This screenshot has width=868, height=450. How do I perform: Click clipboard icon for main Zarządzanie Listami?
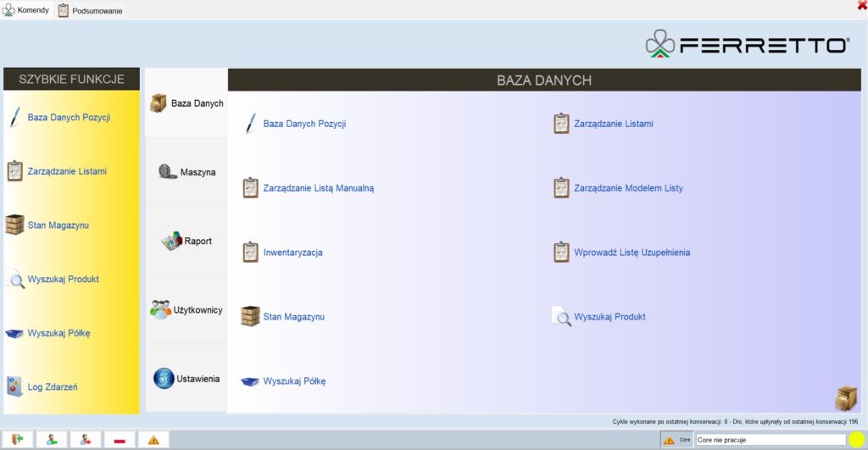pyautogui.click(x=561, y=124)
